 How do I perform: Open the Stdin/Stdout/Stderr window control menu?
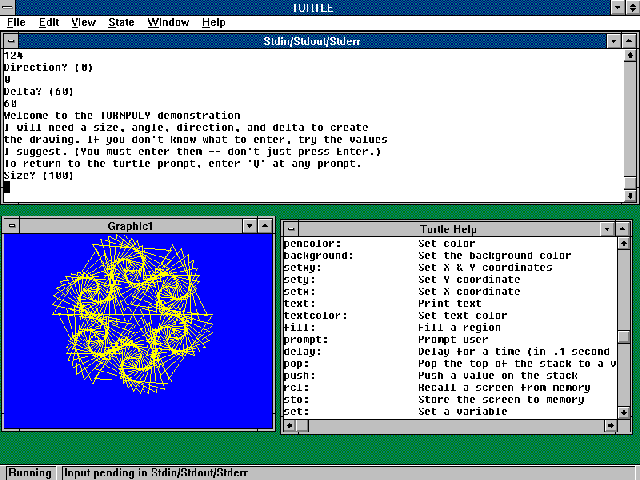coord(10,41)
